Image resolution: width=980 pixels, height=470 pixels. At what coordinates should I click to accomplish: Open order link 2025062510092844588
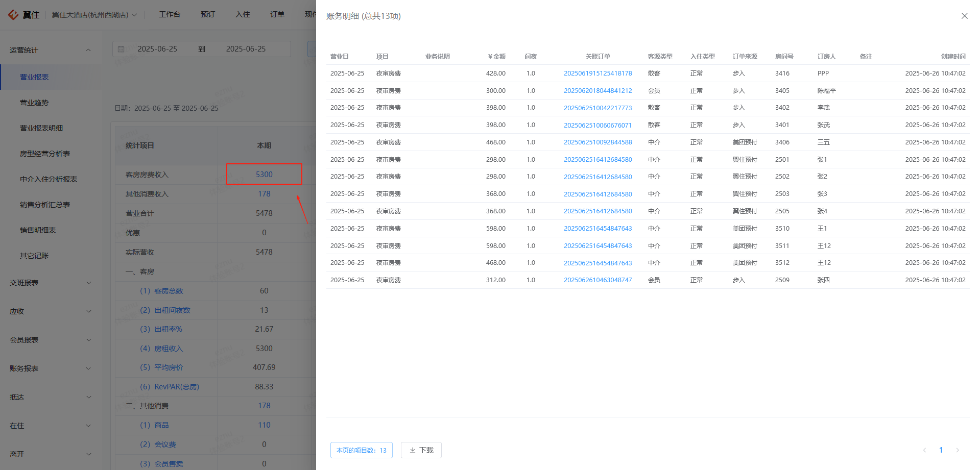(597, 142)
